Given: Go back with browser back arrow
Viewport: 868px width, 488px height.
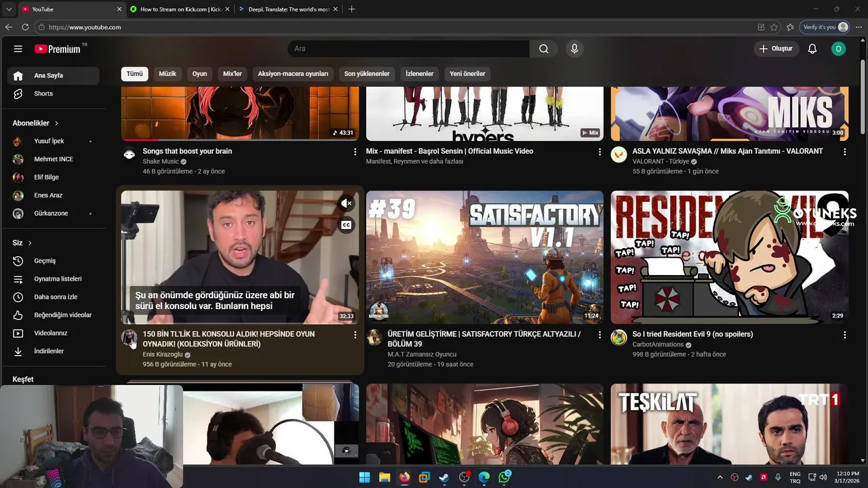Looking at the screenshot, I should click(9, 27).
